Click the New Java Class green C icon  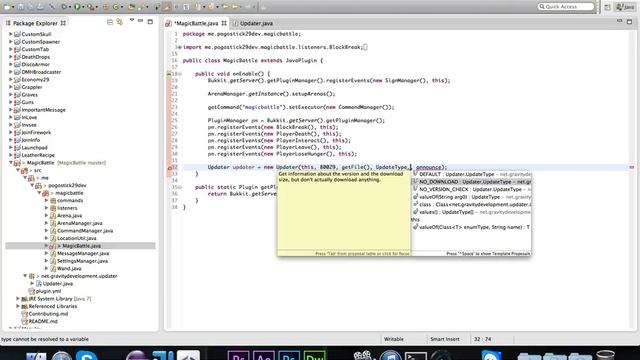116,7
